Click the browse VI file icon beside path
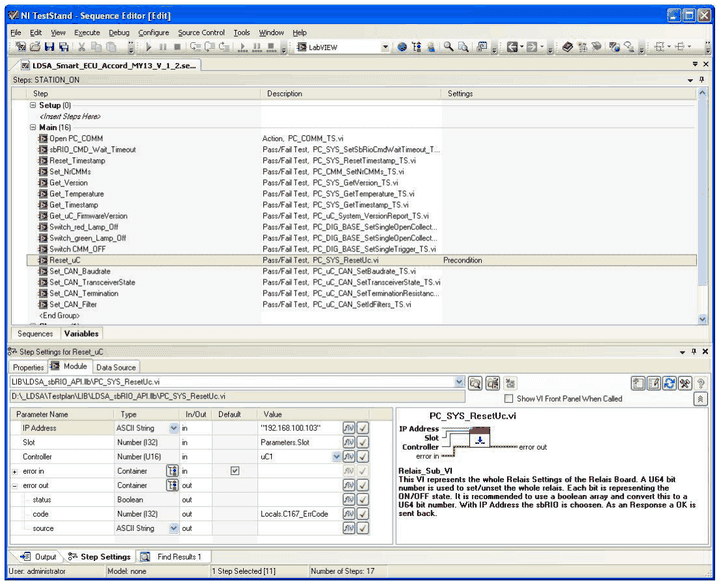 coord(475,383)
